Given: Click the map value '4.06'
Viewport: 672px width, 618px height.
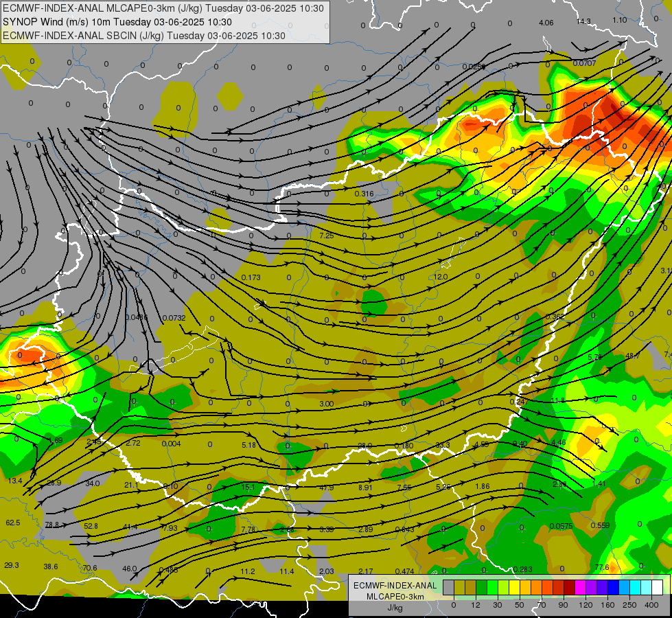Looking at the screenshot, I should (546, 23).
